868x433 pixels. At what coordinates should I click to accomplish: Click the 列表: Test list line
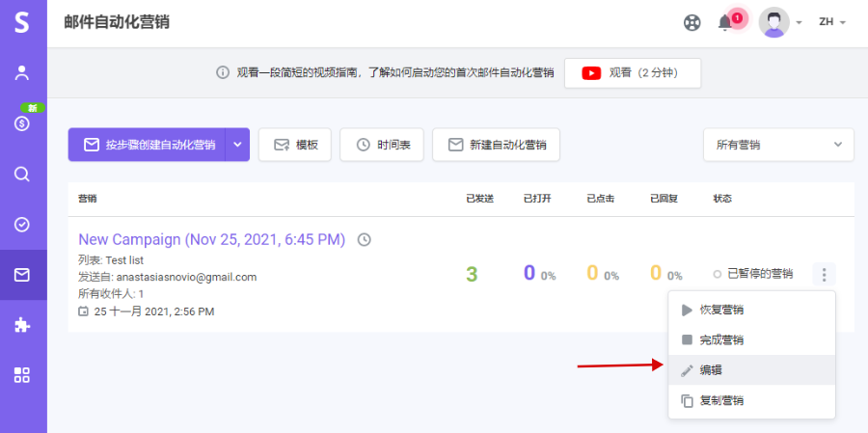pos(111,259)
